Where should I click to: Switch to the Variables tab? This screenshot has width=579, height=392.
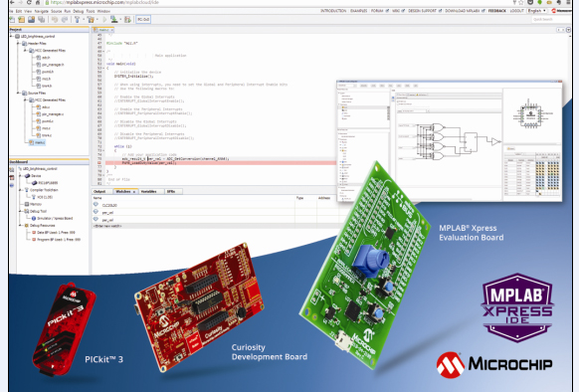(148, 191)
